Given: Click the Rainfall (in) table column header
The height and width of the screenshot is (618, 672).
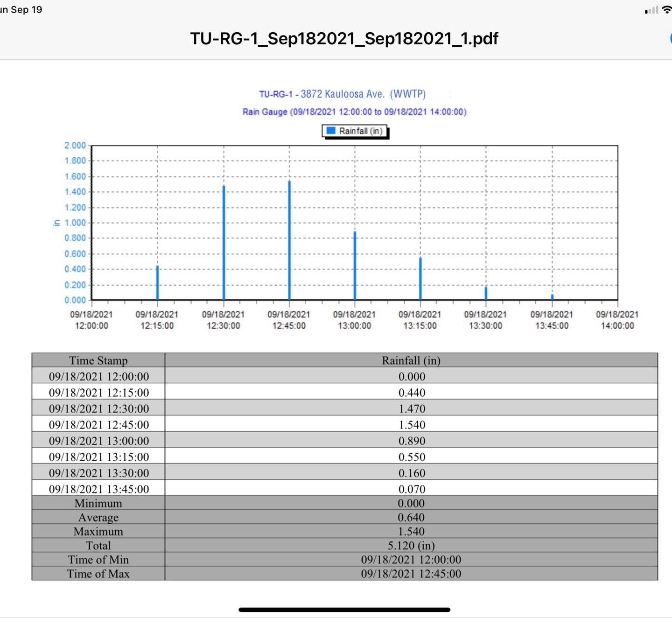Looking at the screenshot, I should tap(411, 360).
